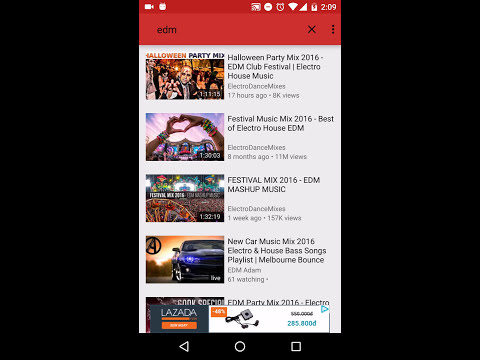Tap Android back navigation button
Image resolution: width=480 pixels, height=360 pixels.
184,347
